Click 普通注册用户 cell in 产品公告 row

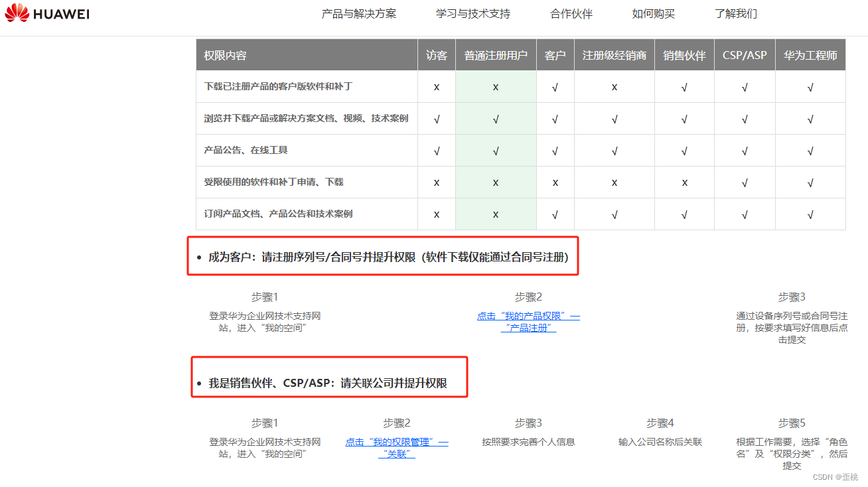[x=496, y=151]
